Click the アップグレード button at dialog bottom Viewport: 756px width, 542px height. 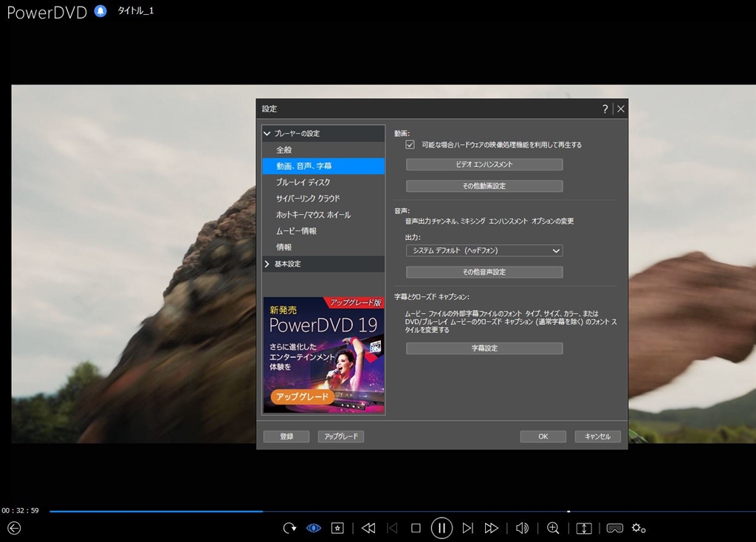click(x=341, y=436)
